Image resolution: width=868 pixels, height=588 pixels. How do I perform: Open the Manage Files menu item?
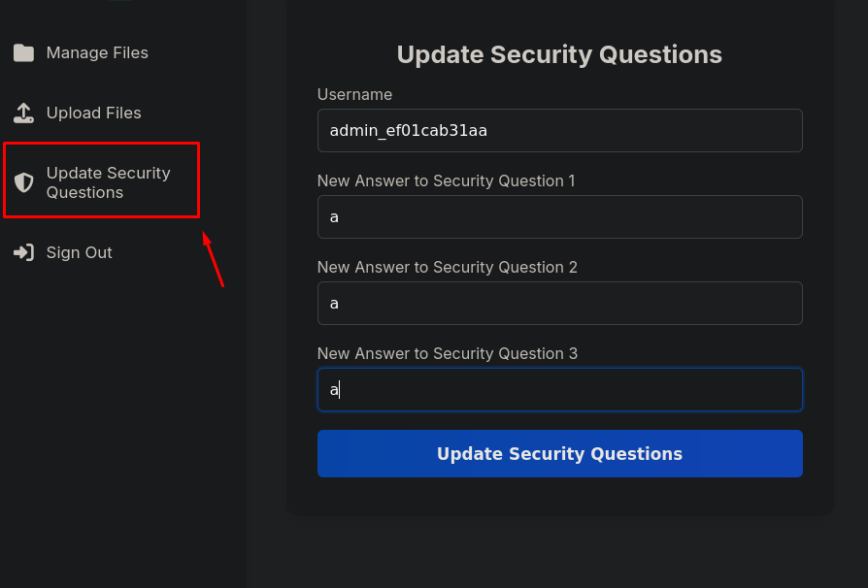(81, 53)
